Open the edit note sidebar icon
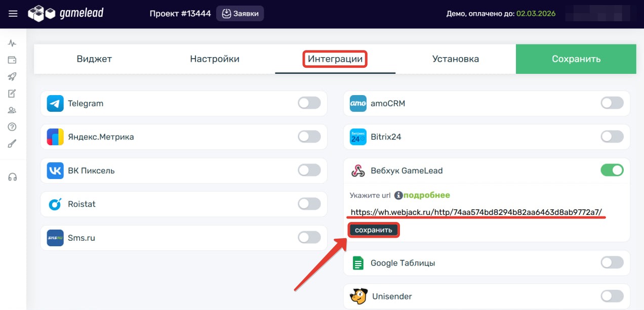Viewport: 644px width, 310px height. pos(13,94)
